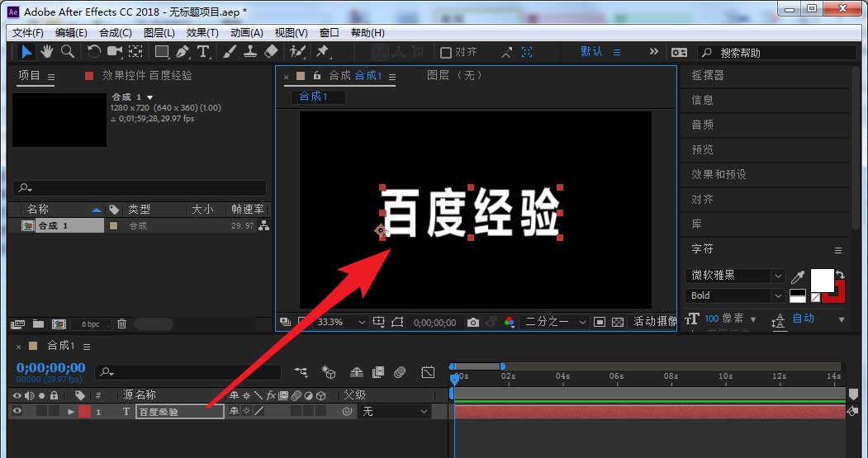Open the 文件(F) menu
Image resolution: width=868 pixels, height=458 pixels.
28,33
